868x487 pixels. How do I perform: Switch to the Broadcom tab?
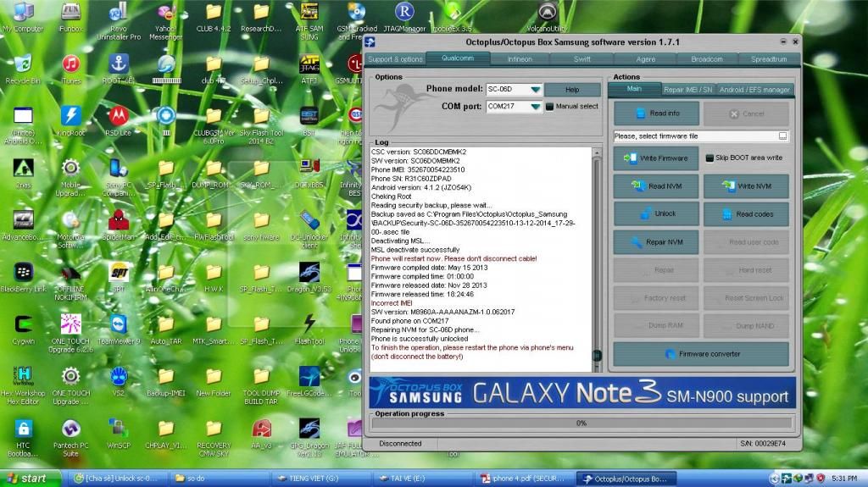707,59
